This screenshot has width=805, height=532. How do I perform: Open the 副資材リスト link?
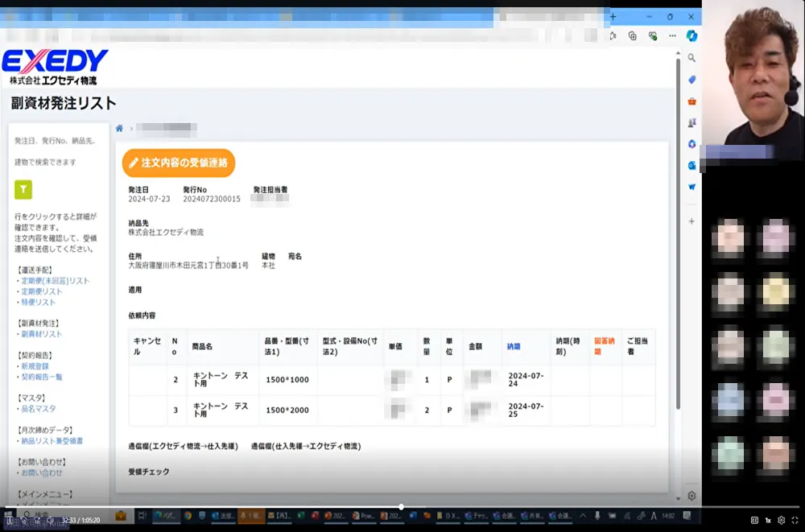[x=41, y=334]
